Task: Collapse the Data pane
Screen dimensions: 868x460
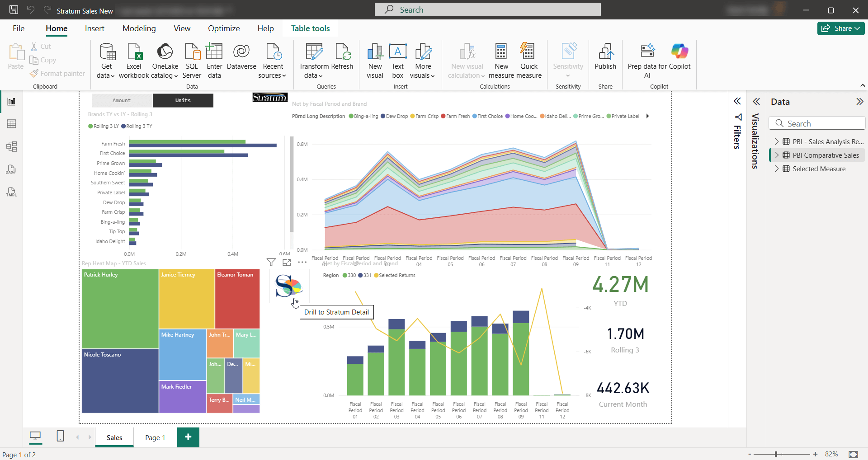Action: (x=859, y=101)
